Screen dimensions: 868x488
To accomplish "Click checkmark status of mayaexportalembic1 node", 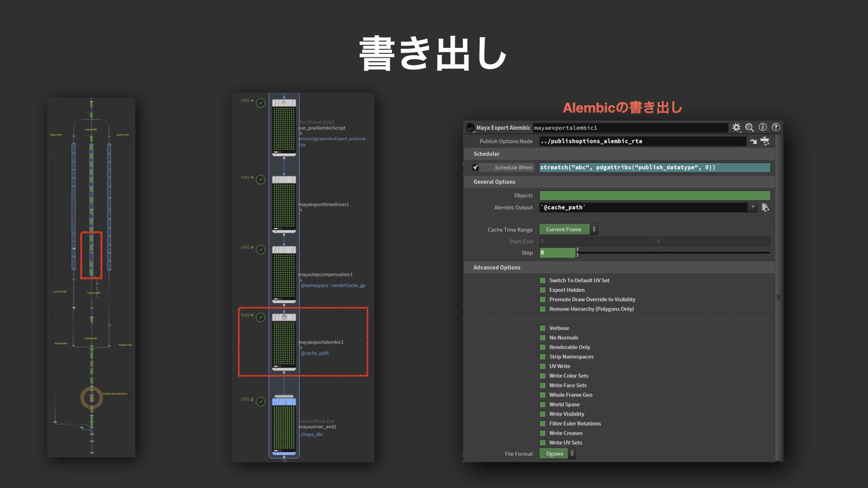I will [x=260, y=317].
